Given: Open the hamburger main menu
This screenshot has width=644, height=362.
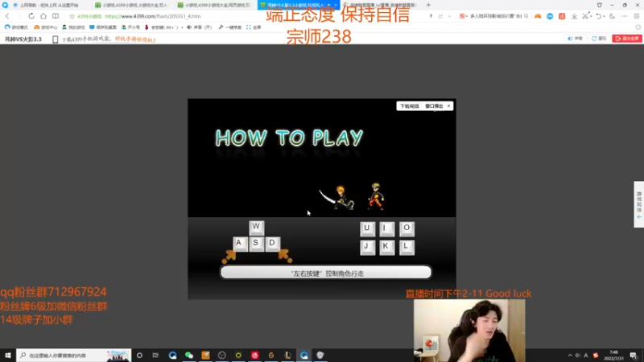Looking at the screenshot, I should (x=637, y=16).
